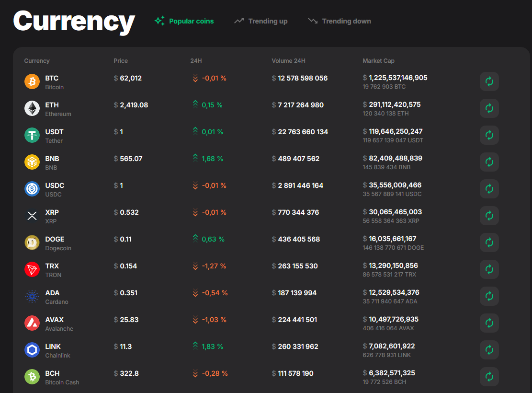Click the Ethereum coin logo
Image resolution: width=532 pixels, height=393 pixels.
[32, 108]
